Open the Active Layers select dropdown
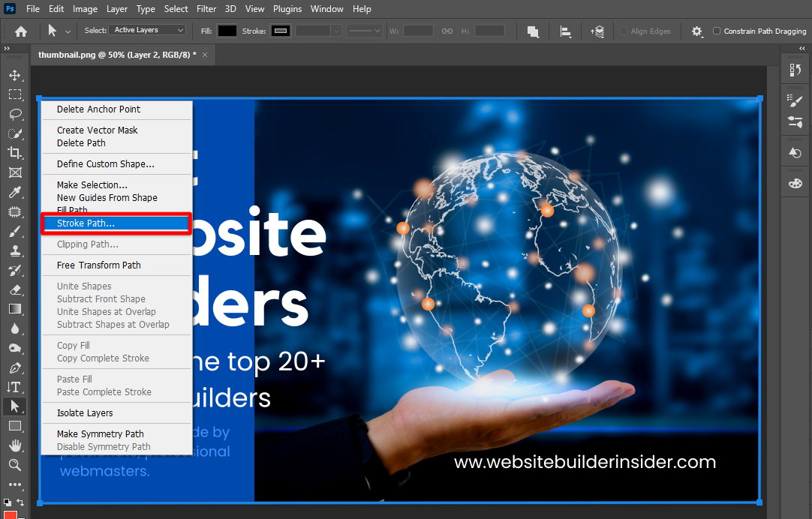Image resolution: width=812 pixels, height=519 pixels. pos(149,30)
